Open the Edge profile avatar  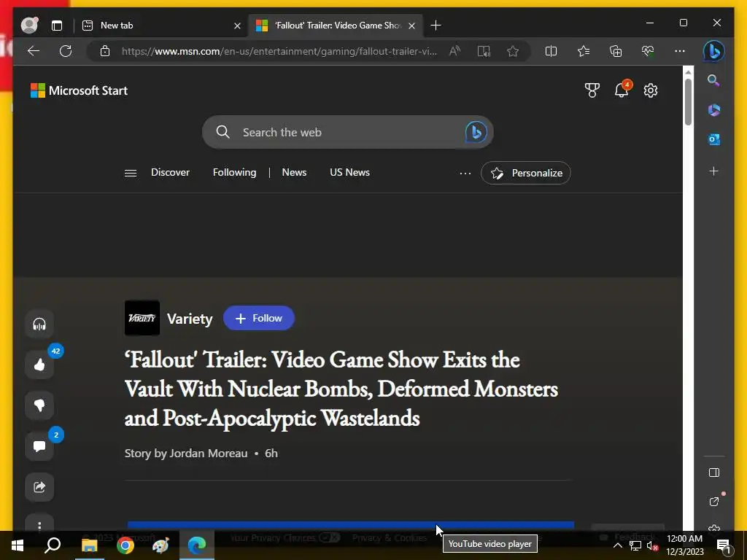29,26
